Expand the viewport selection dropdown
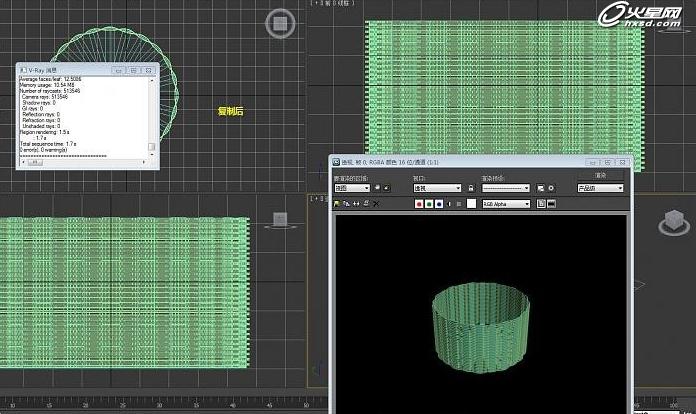Screen dimensions: 696x414 436,187
